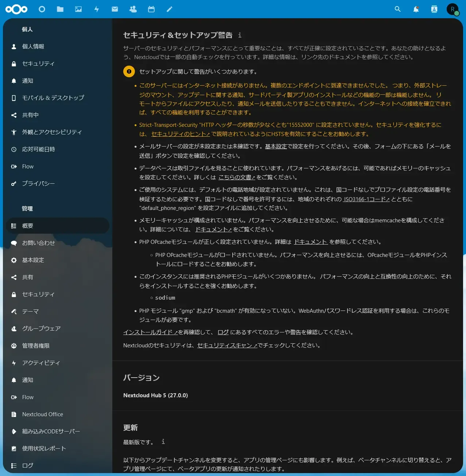
Task: Select 概要 in the admin section
Action: [58, 226]
